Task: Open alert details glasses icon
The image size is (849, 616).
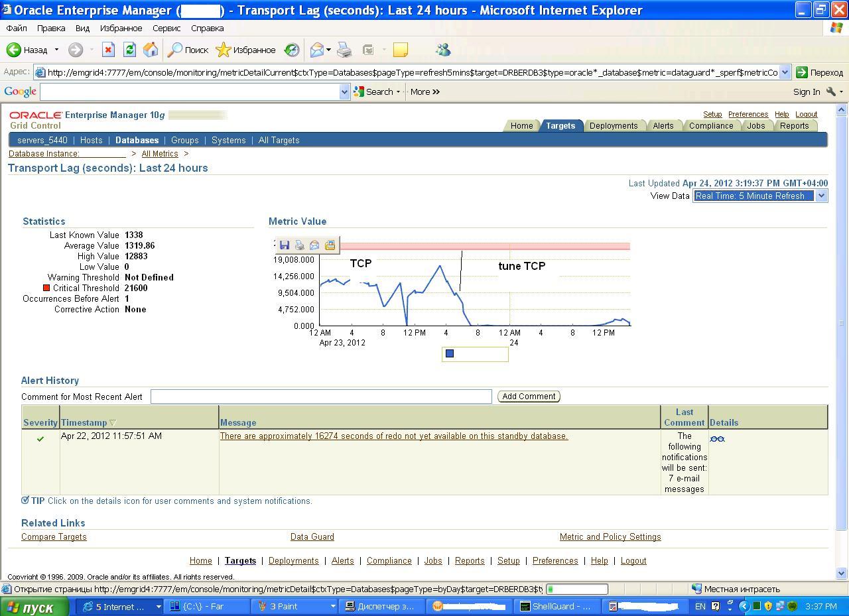Action: point(717,439)
